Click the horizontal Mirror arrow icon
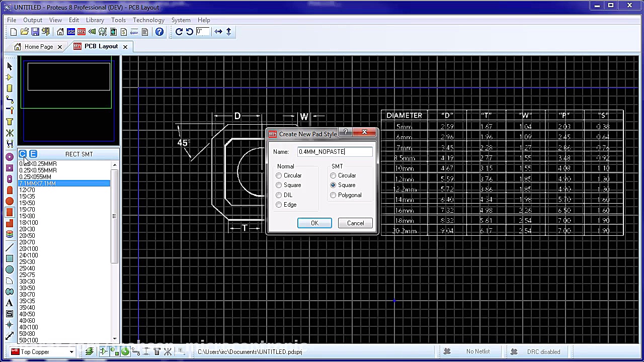 pyautogui.click(x=218, y=32)
